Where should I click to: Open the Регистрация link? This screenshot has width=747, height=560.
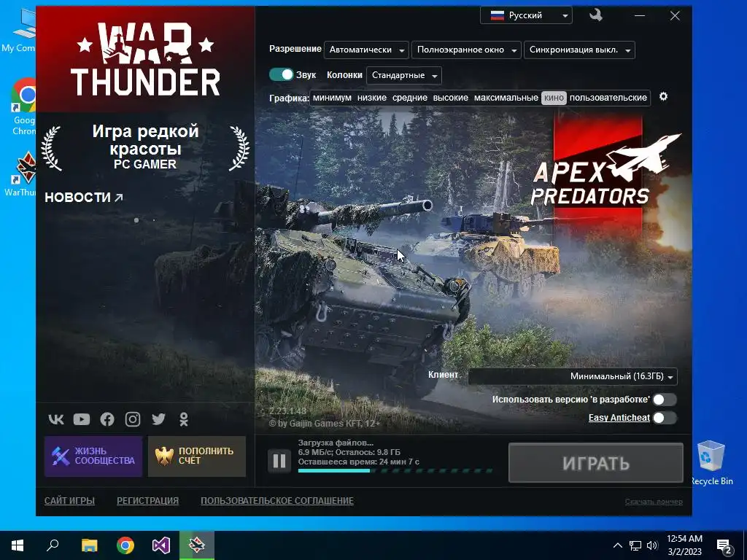pos(147,501)
